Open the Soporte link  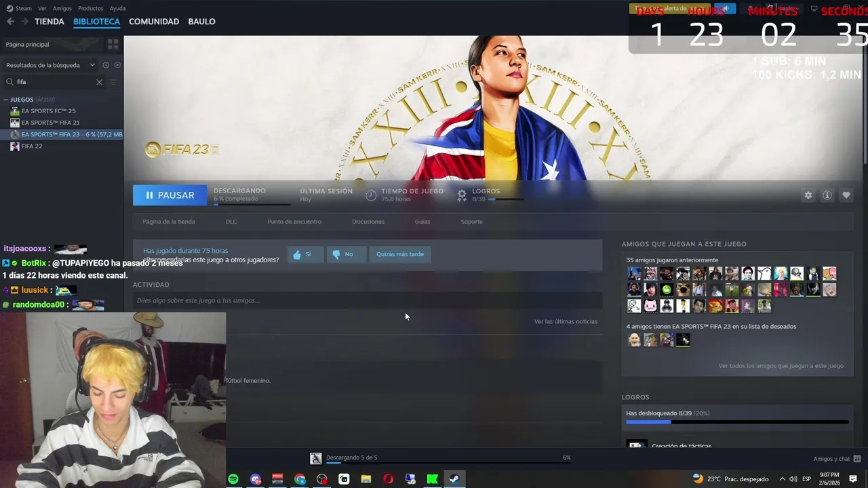[472, 222]
